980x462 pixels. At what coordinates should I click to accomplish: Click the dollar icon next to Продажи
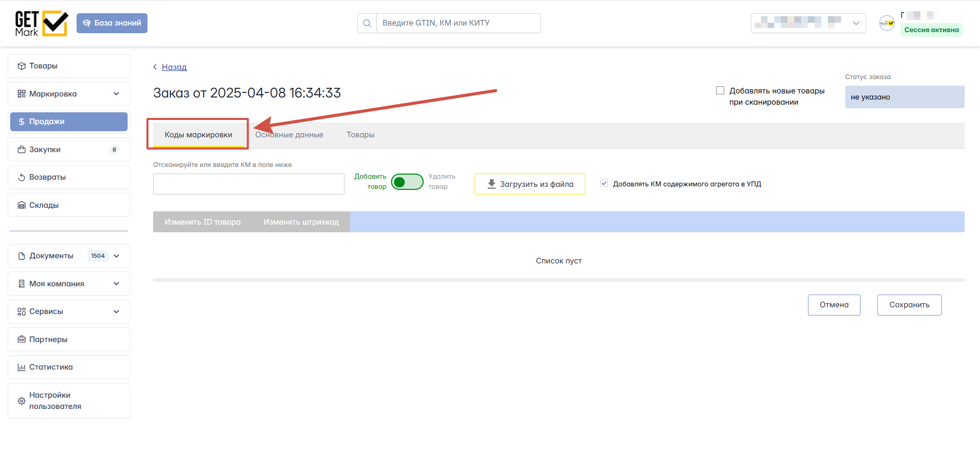click(x=21, y=121)
